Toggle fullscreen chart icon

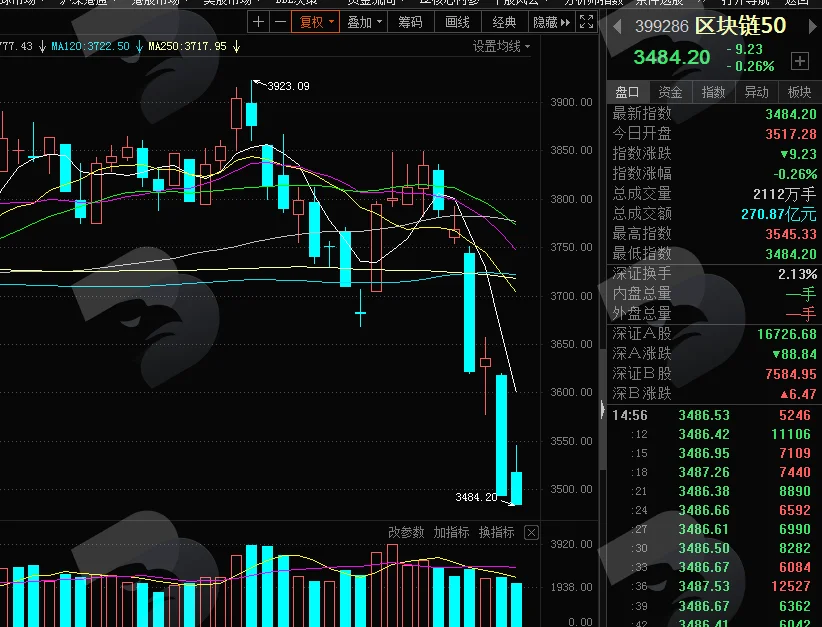[x=586, y=22]
